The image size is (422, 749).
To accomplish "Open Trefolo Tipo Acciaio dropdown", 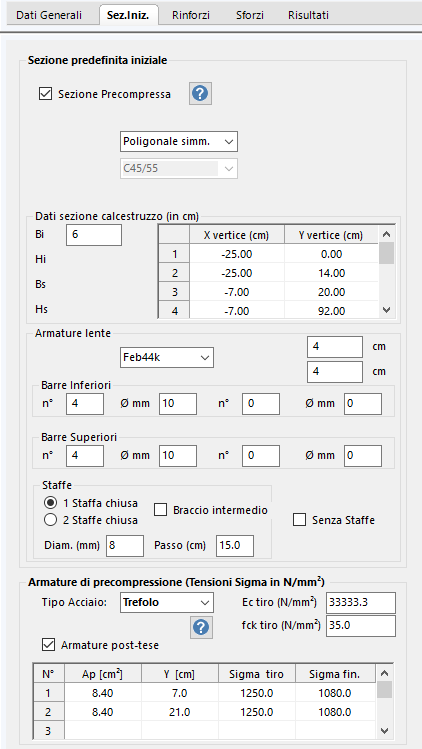I will coord(166,602).
